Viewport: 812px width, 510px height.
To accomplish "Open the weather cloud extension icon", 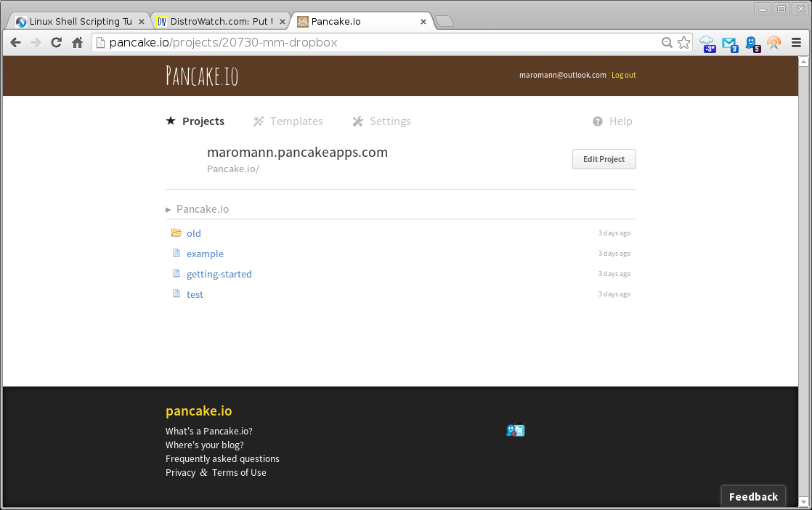I will tap(707, 44).
